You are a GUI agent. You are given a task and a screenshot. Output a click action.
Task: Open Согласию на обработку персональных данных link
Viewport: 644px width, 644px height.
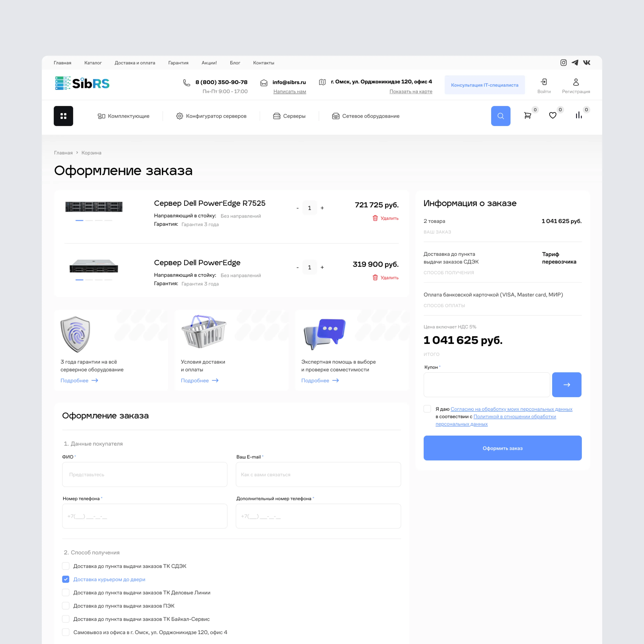pos(511,409)
